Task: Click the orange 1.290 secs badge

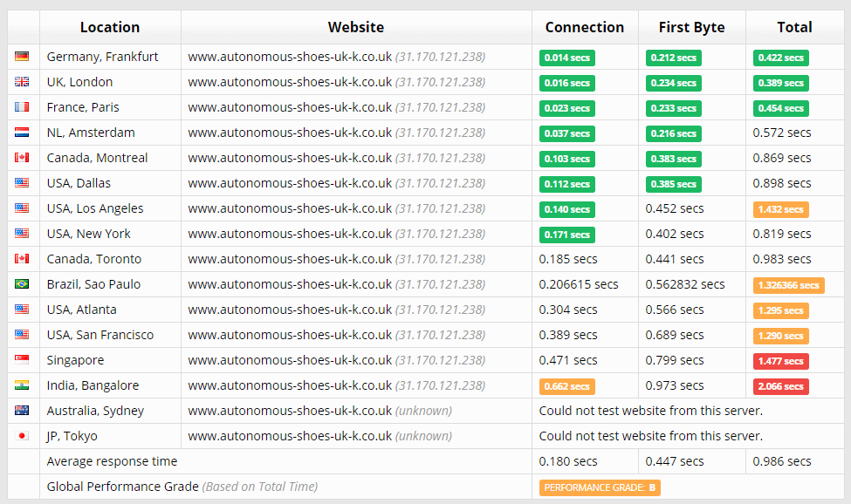Action: pos(781,336)
